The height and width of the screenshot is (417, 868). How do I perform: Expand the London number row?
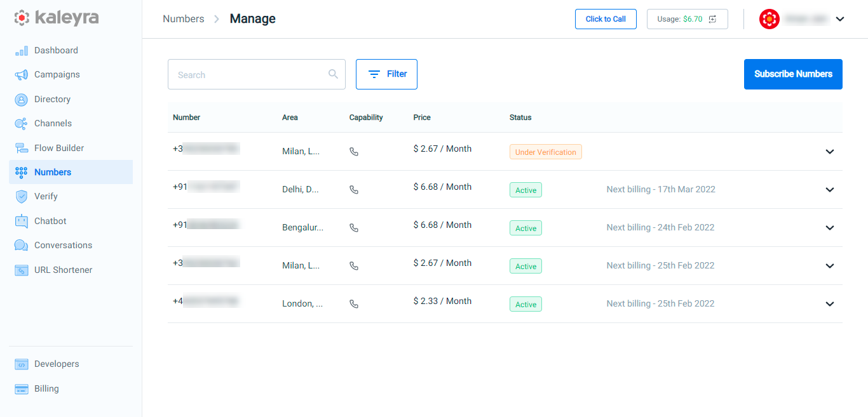coord(829,304)
